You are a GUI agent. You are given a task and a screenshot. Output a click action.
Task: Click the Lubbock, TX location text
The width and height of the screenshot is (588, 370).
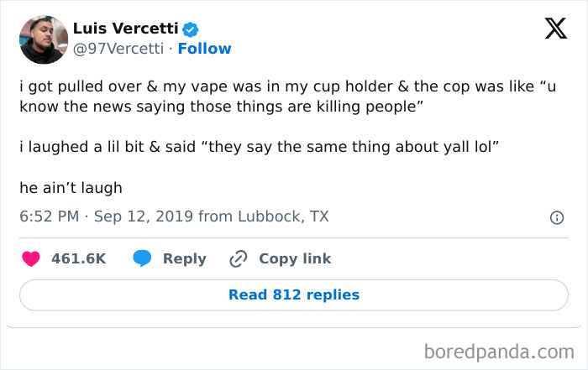point(282,216)
